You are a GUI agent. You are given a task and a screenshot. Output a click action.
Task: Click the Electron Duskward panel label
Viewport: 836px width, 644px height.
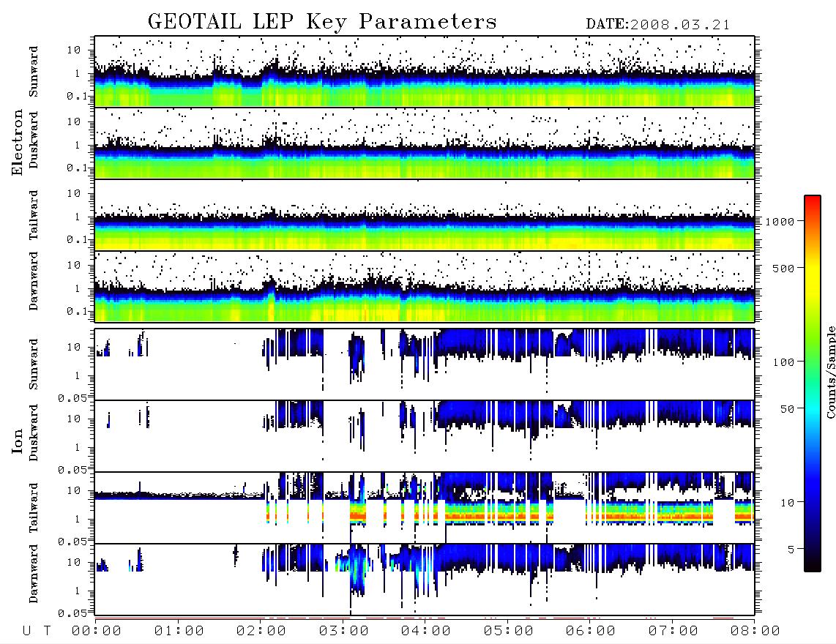pyautogui.click(x=34, y=140)
